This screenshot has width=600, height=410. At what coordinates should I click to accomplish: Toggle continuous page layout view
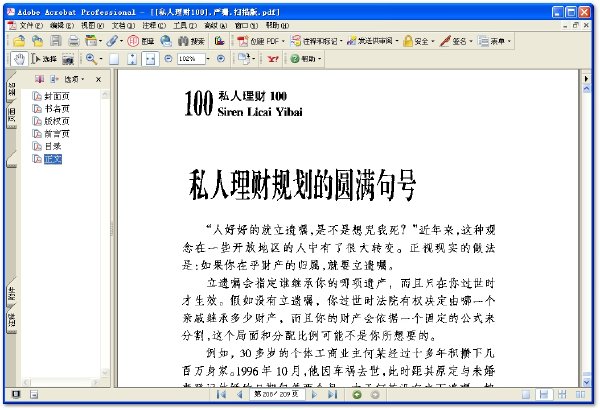[x=544, y=394]
